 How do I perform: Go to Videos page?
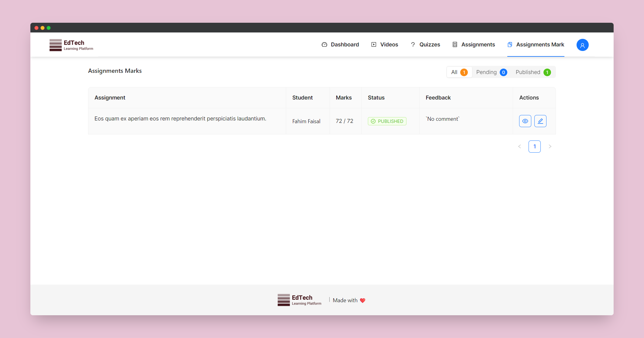(385, 45)
